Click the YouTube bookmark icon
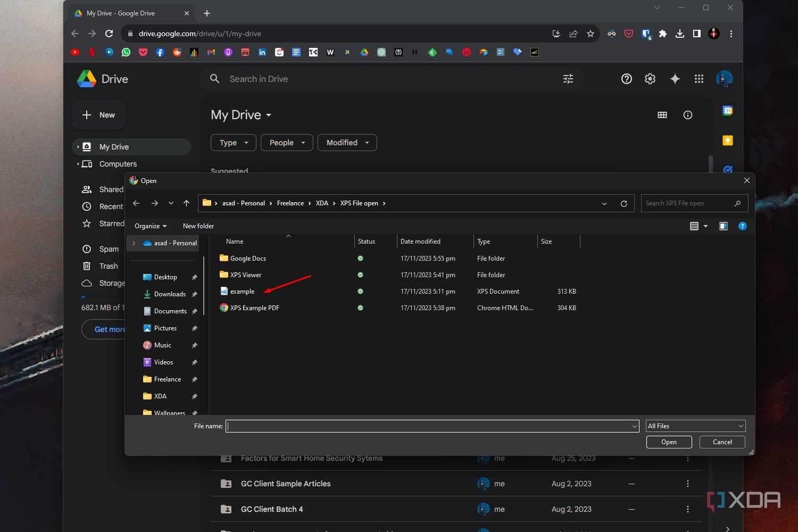 click(x=75, y=52)
